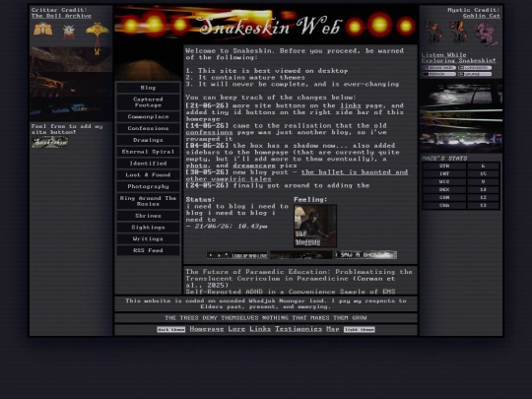Screen dimensions: 532x399
Task: Click the CON stat row label
Action: point(444,197)
